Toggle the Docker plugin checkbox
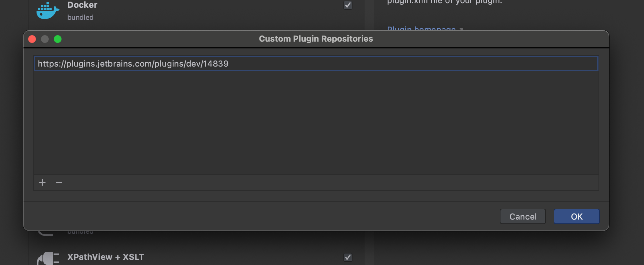Viewport: 644px width, 265px height. point(348,5)
